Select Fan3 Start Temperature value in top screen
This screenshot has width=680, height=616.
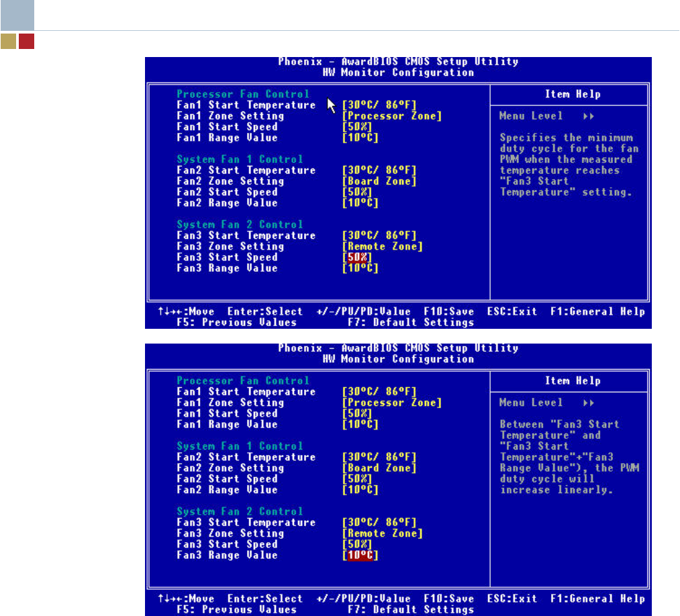[x=379, y=236]
